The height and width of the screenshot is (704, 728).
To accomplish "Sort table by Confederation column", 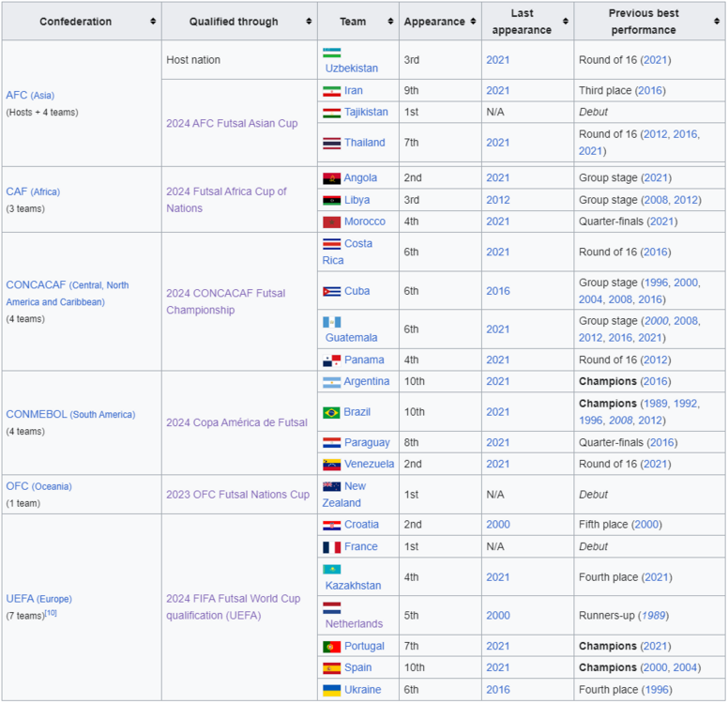I will [152, 22].
